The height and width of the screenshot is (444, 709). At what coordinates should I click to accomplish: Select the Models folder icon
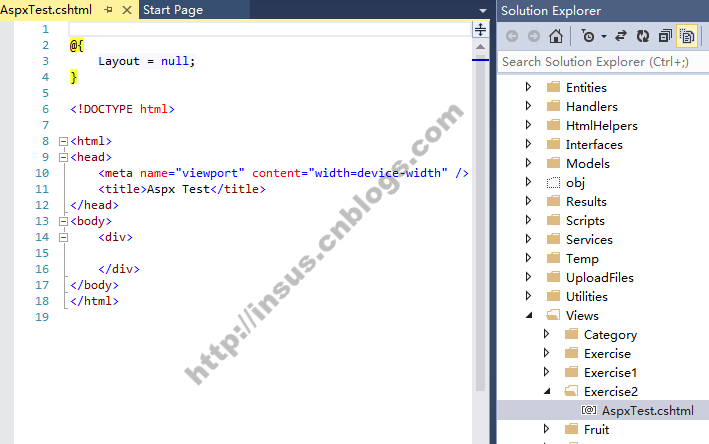553,162
